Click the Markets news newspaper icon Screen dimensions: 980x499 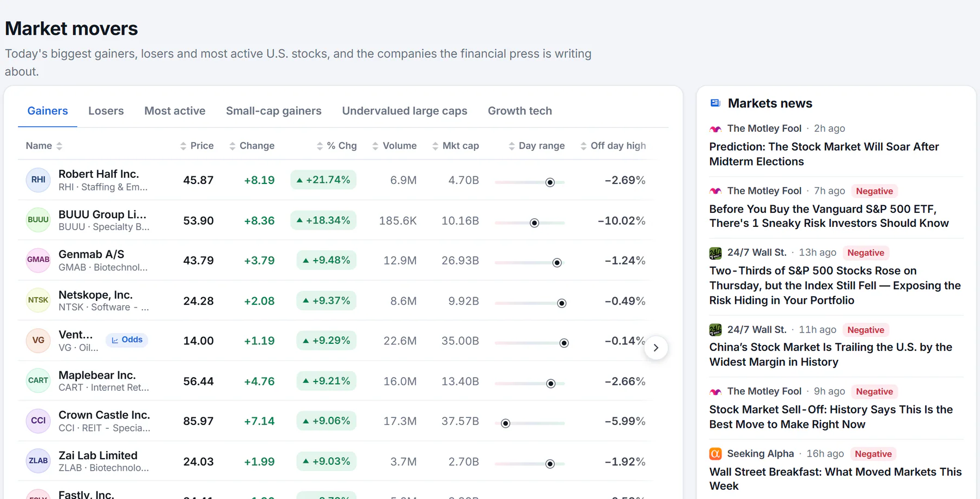coord(715,103)
